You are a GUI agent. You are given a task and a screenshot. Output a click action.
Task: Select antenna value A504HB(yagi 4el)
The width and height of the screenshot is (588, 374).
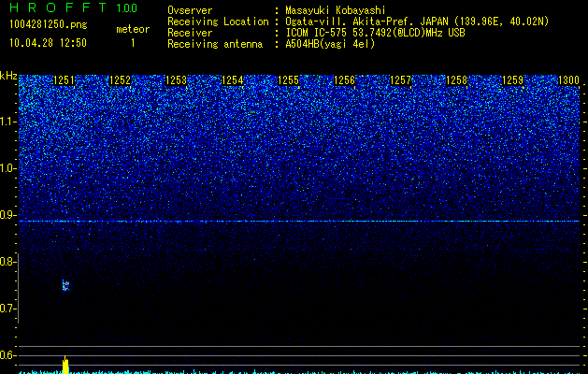point(330,44)
